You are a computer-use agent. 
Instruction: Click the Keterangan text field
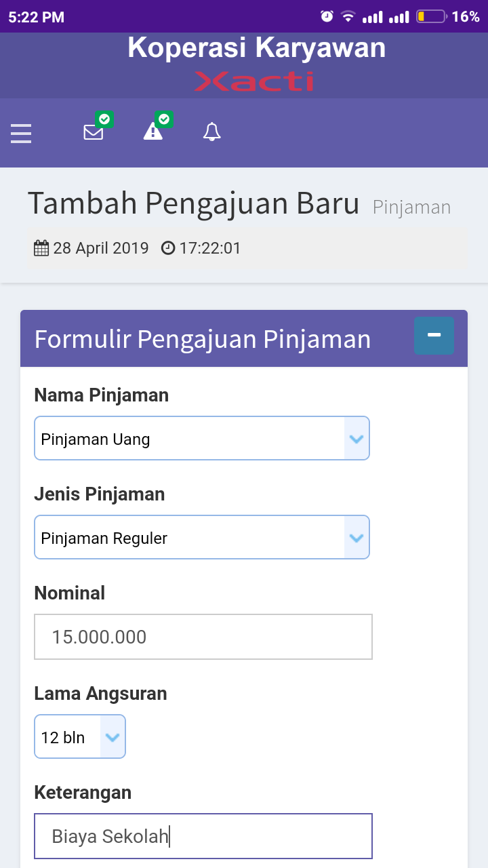(x=203, y=836)
